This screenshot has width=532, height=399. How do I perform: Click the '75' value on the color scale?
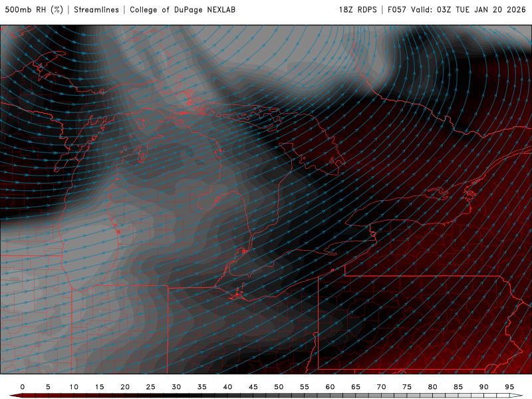click(407, 387)
